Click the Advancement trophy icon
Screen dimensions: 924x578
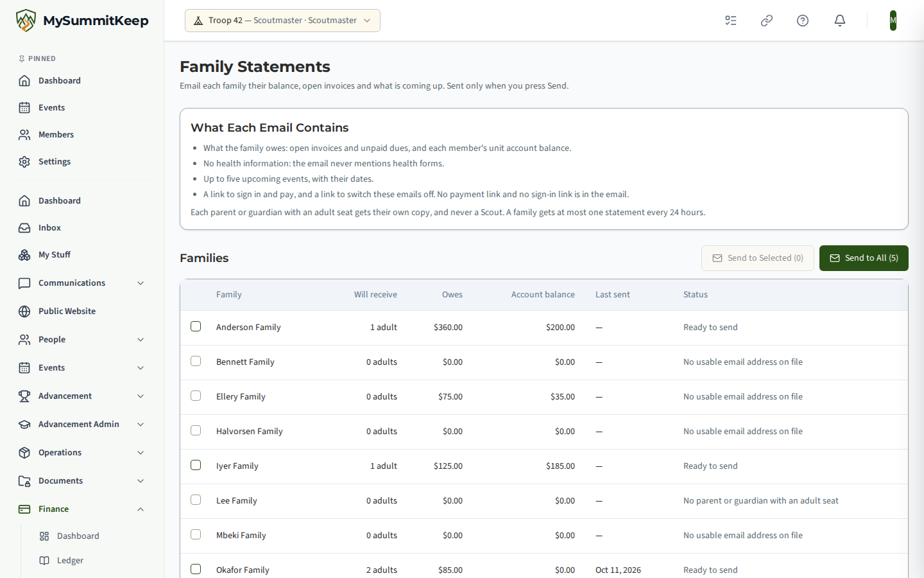(x=24, y=396)
